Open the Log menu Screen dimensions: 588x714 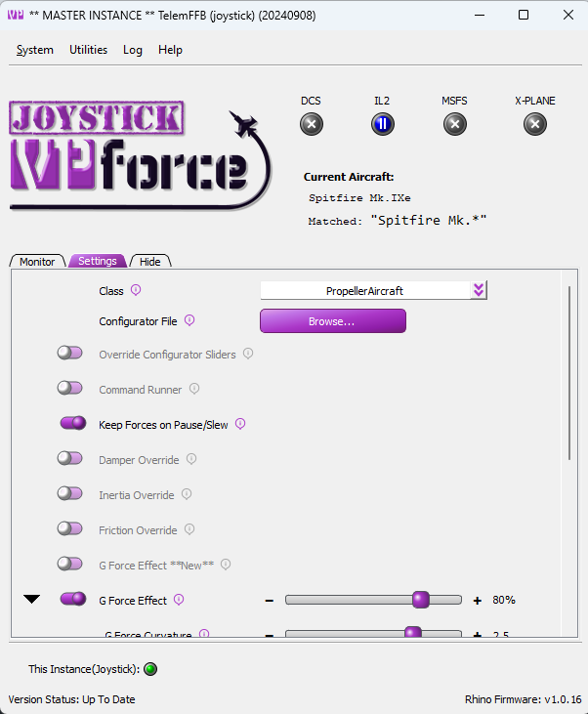point(133,50)
